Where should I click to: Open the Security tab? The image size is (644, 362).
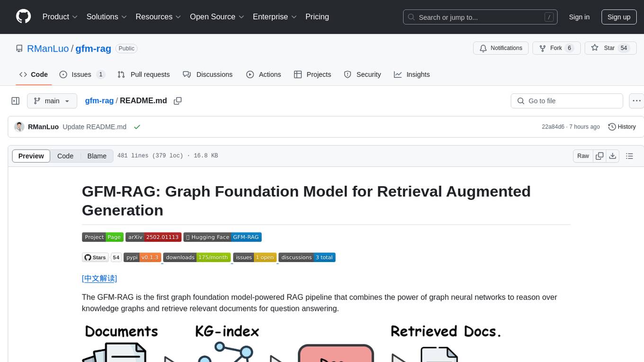pyautogui.click(x=362, y=74)
